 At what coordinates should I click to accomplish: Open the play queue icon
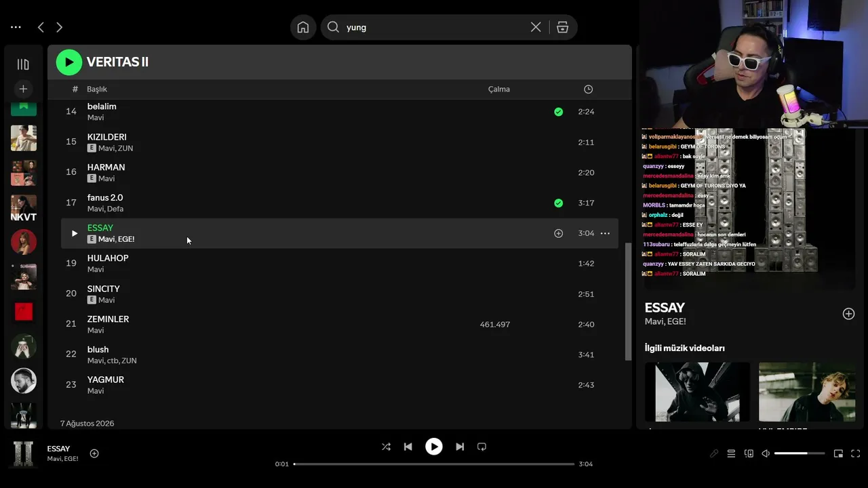(731, 453)
